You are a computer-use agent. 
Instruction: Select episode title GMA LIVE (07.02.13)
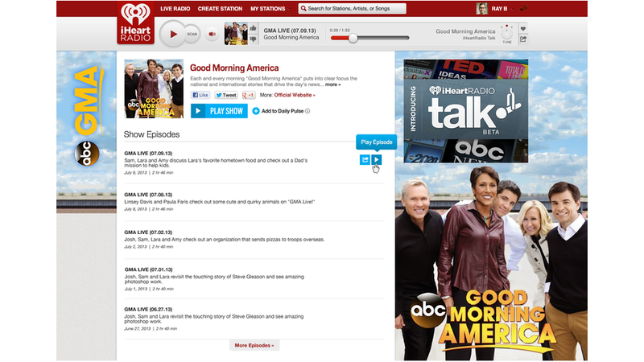[148, 232]
